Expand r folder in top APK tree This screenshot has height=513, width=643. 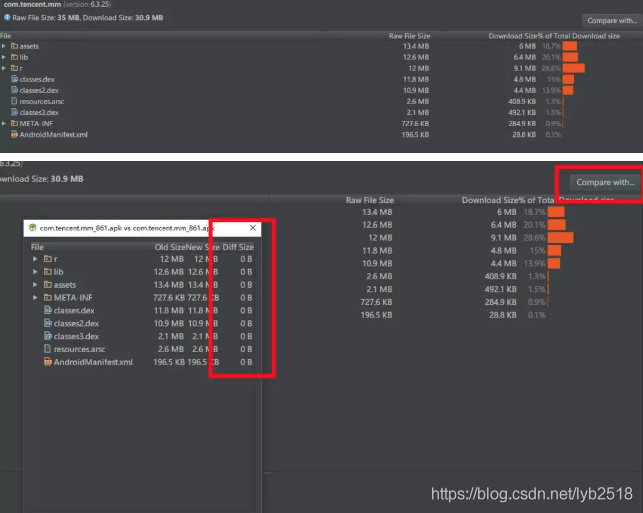coord(4,68)
